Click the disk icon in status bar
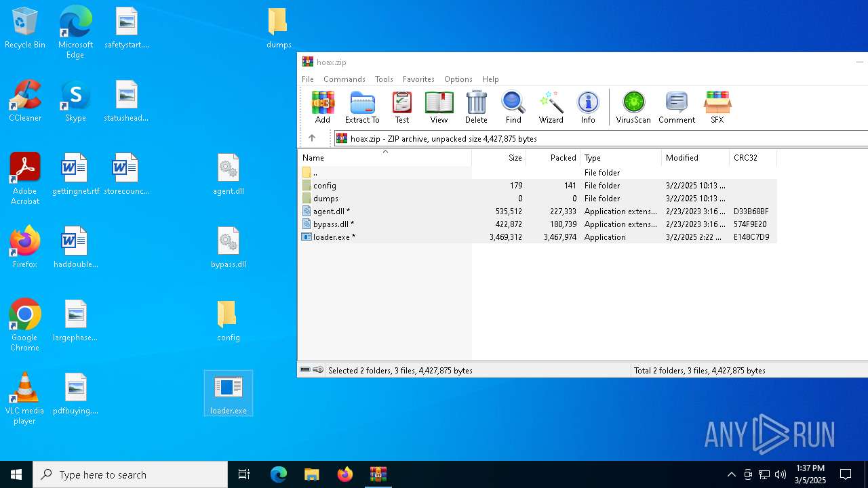 click(305, 370)
